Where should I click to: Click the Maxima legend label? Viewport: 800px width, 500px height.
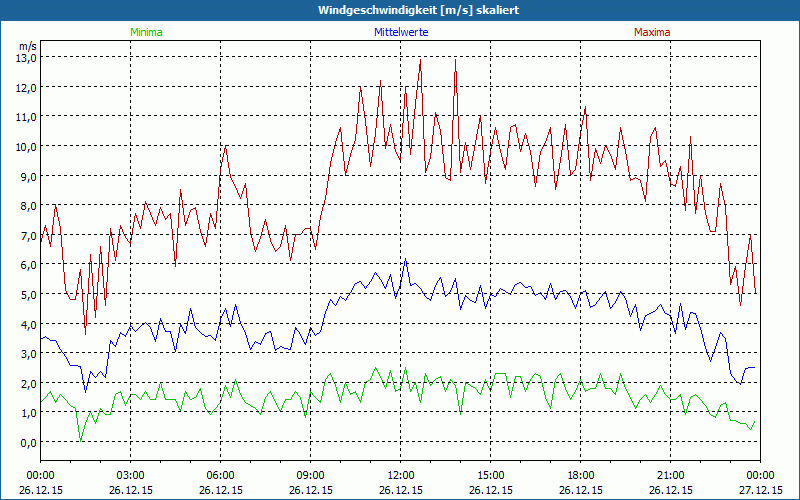[652, 32]
